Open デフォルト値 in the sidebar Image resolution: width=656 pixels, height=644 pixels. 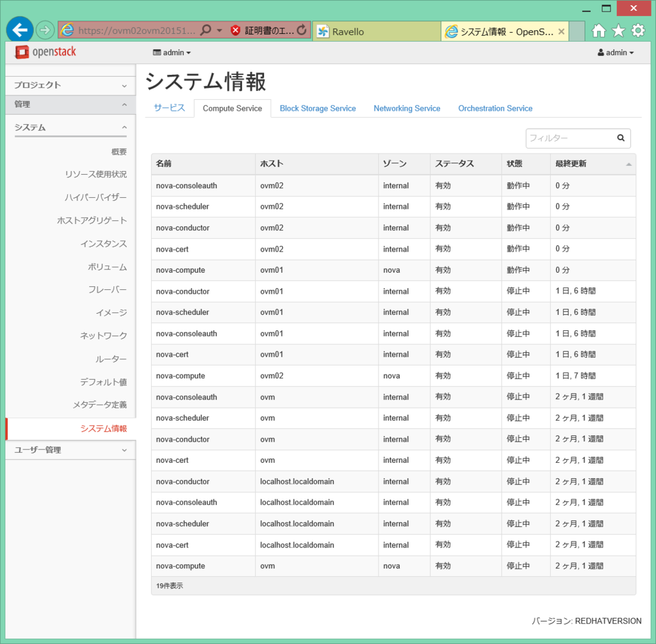(x=103, y=382)
